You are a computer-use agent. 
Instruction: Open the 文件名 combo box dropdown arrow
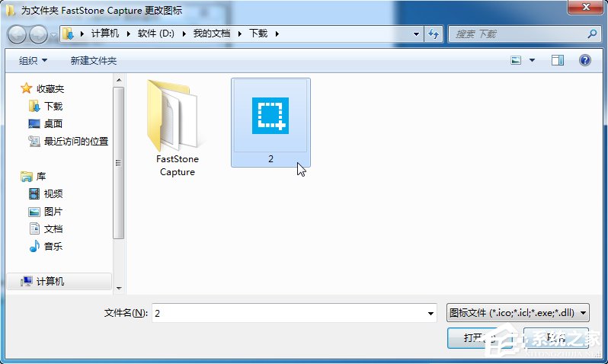pyautogui.click(x=430, y=313)
